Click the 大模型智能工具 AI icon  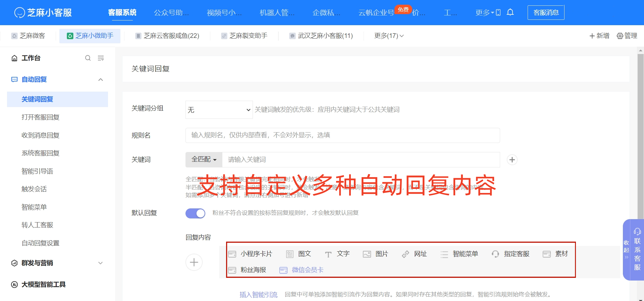14,285
